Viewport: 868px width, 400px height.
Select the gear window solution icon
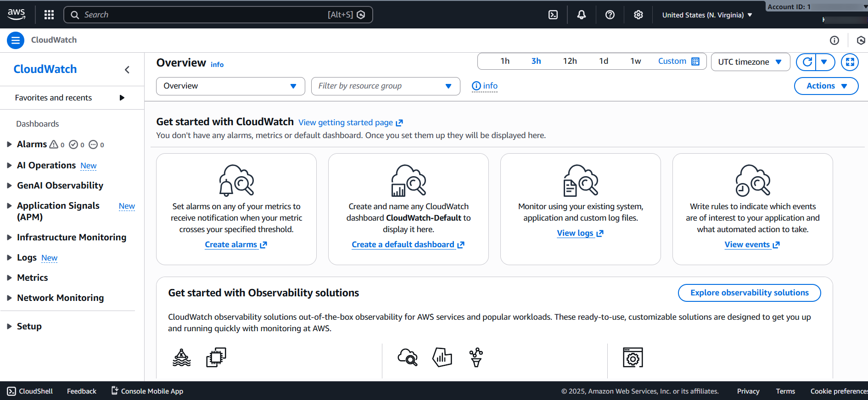coord(633,357)
